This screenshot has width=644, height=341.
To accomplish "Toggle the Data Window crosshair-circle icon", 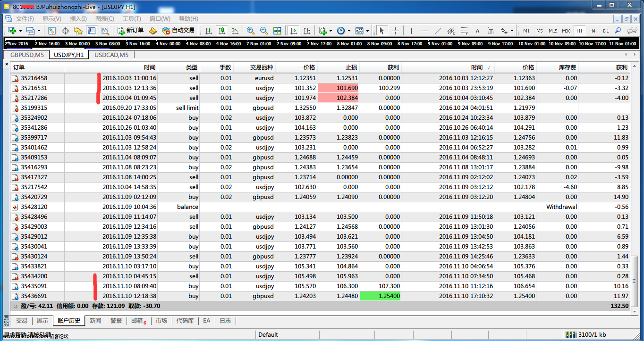I will pyautogui.click(x=65, y=31).
